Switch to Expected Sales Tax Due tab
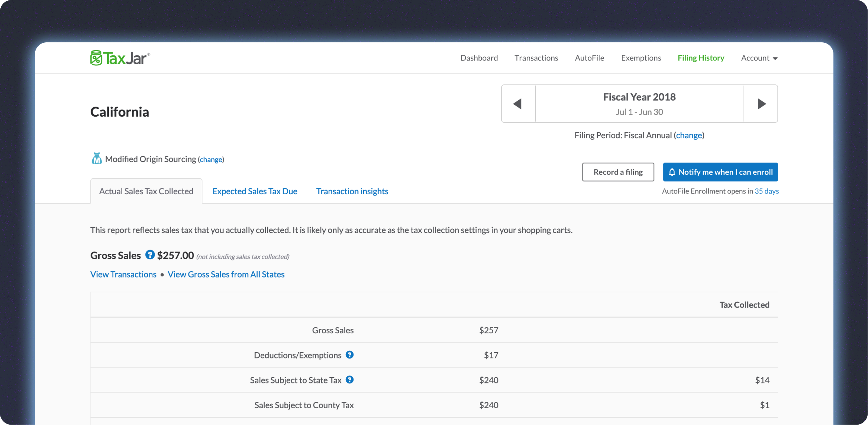 (x=255, y=191)
